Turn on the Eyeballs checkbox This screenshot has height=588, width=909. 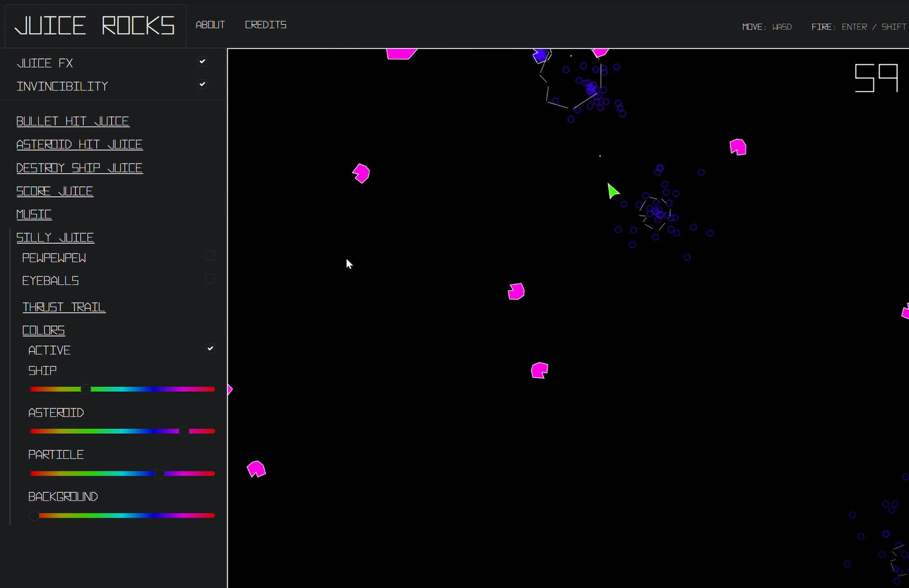pos(210,279)
